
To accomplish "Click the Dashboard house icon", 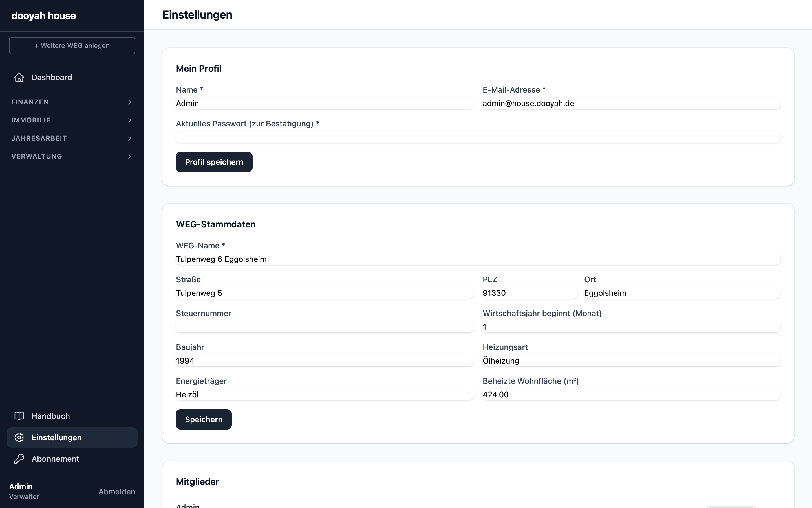I will (19, 77).
